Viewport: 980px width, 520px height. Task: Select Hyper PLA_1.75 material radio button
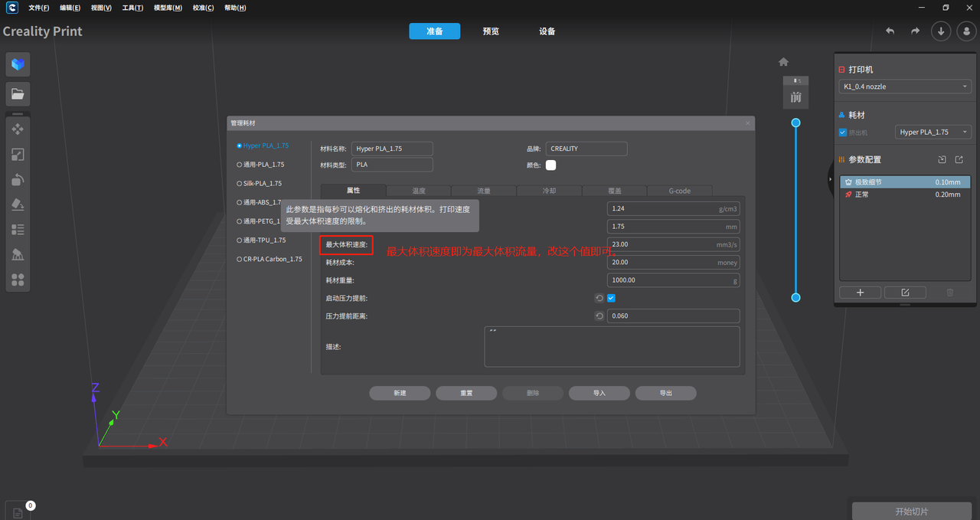(x=240, y=146)
